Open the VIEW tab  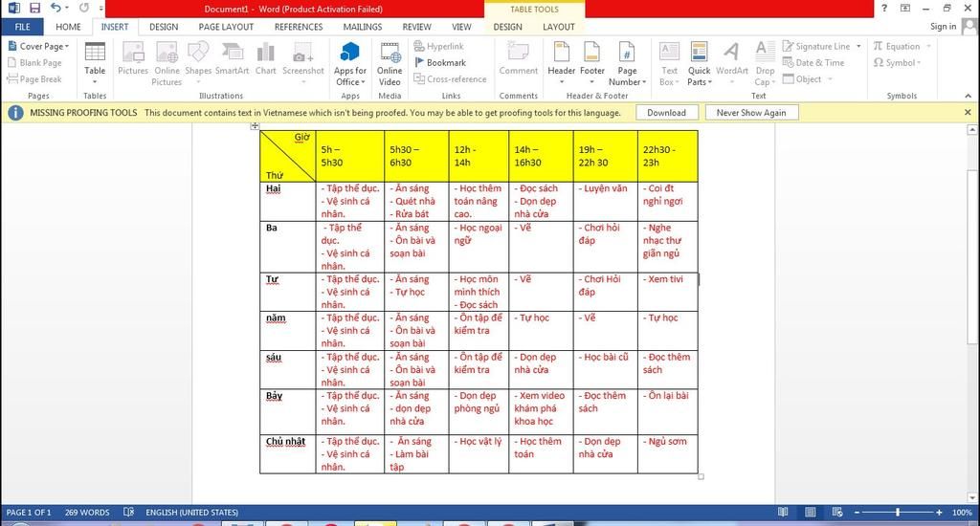pos(461,27)
